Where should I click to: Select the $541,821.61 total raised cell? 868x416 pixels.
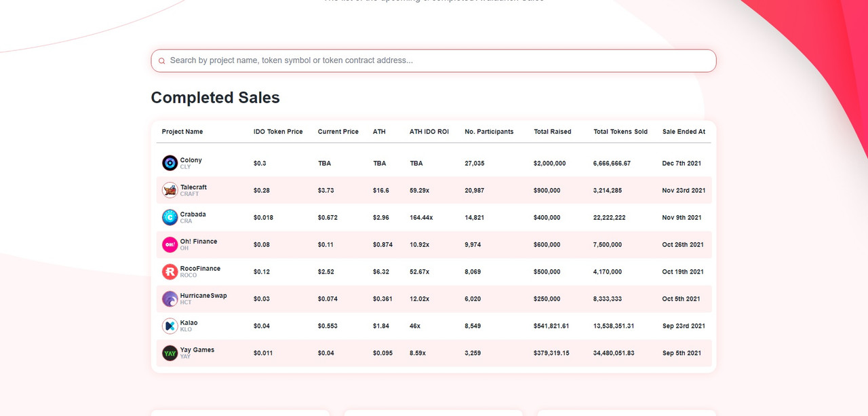(x=551, y=326)
